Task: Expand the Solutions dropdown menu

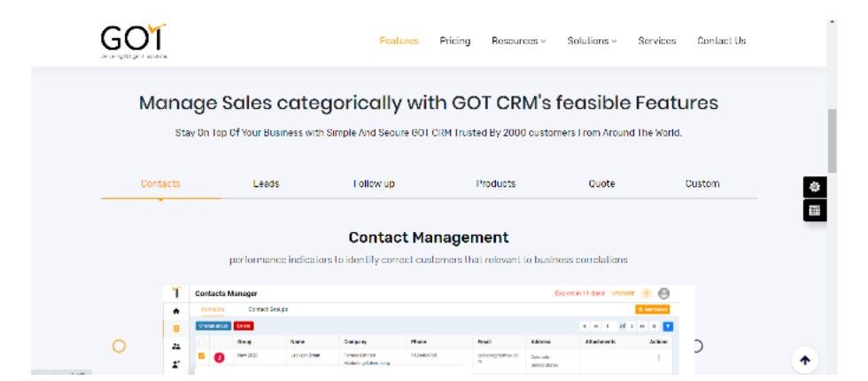Action: point(592,41)
